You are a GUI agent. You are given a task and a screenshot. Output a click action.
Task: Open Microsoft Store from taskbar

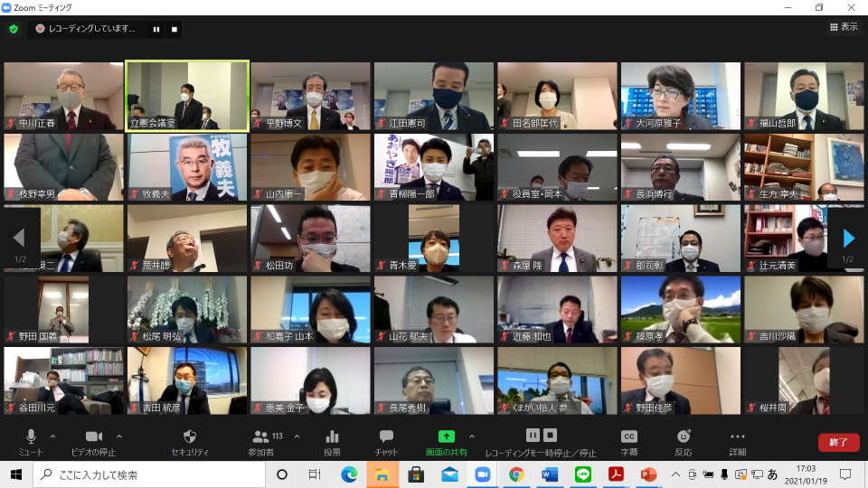(416, 474)
